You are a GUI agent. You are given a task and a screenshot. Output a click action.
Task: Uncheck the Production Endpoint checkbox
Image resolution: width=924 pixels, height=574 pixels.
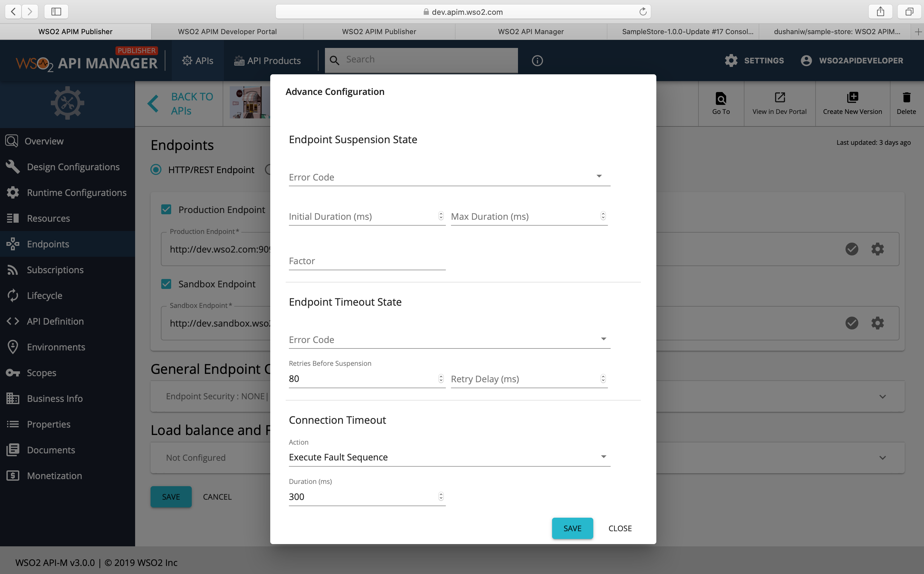point(166,209)
